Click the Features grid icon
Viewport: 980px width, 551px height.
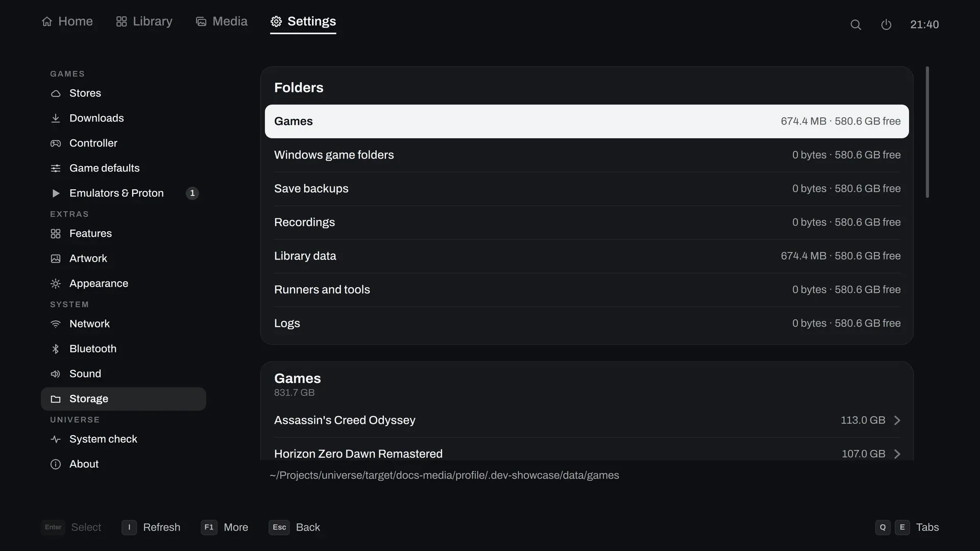pyautogui.click(x=56, y=234)
